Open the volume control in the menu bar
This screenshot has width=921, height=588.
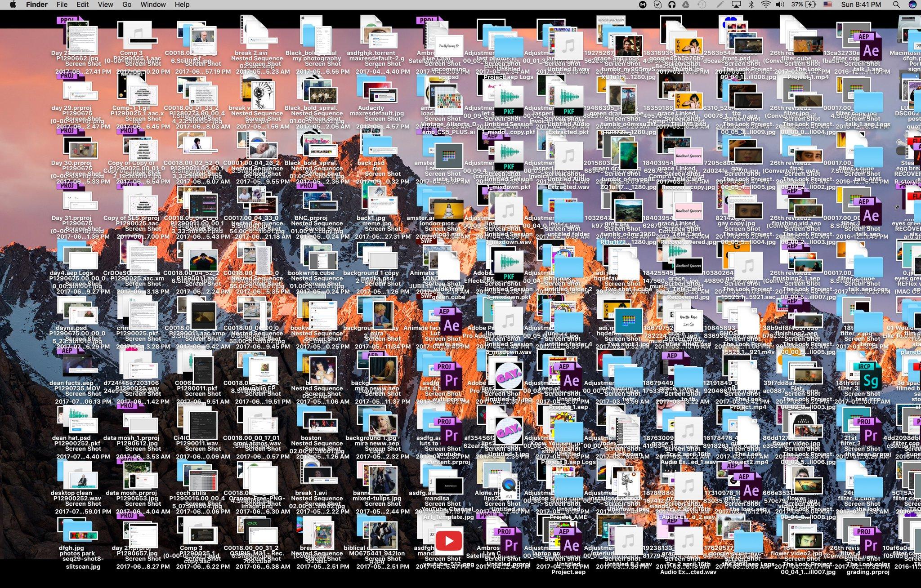(x=779, y=4)
